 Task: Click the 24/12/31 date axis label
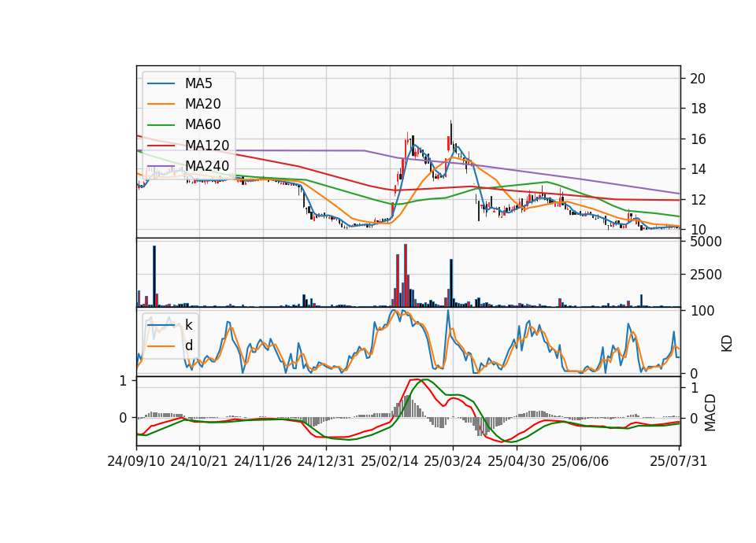coord(326,461)
